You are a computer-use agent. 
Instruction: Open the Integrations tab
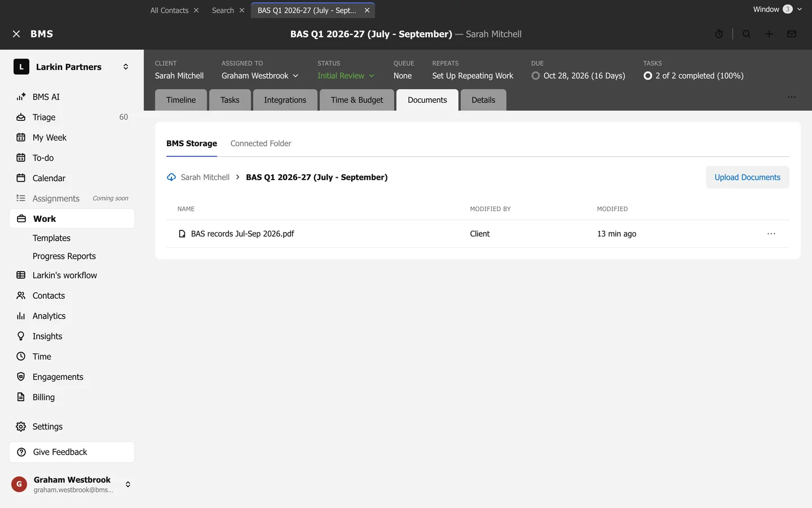(285, 100)
